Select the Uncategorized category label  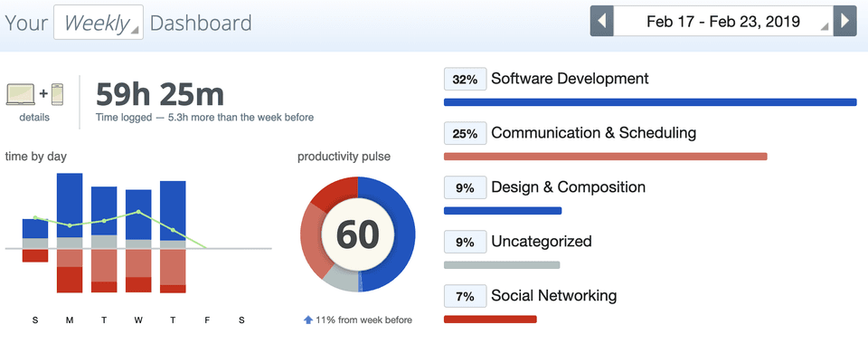point(542,242)
